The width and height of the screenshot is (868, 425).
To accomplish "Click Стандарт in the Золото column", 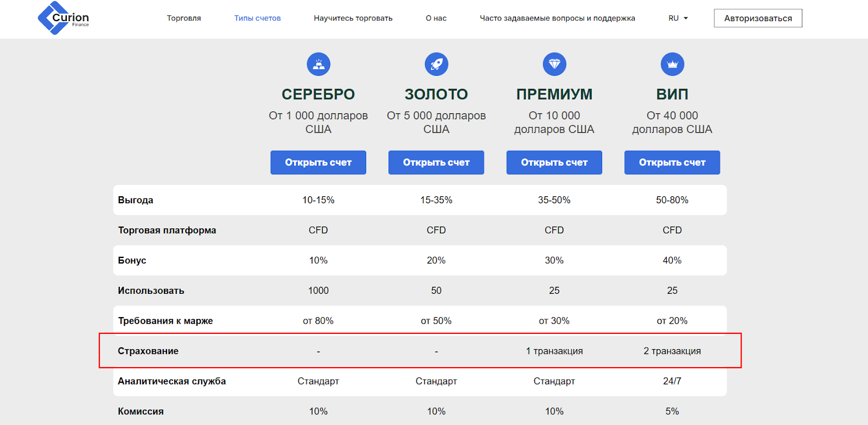I will 436,381.
